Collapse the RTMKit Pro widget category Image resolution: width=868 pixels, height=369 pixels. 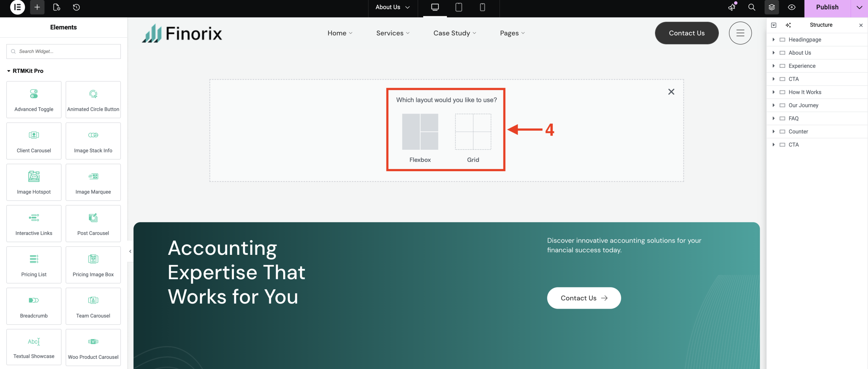tap(9, 71)
